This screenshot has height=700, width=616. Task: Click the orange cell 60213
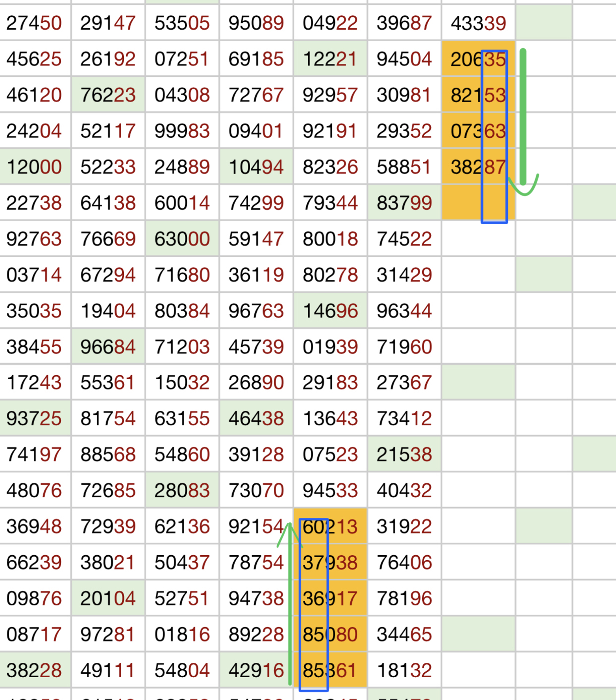pyautogui.click(x=330, y=526)
